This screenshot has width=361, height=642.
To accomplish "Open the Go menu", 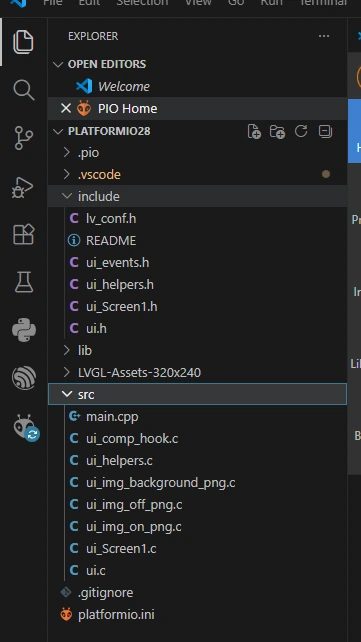I will click(x=236, y=2).
